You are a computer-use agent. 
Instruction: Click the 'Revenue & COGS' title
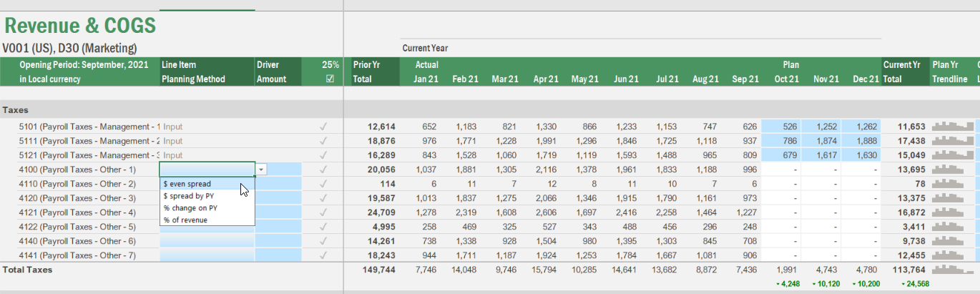(79, 26)
